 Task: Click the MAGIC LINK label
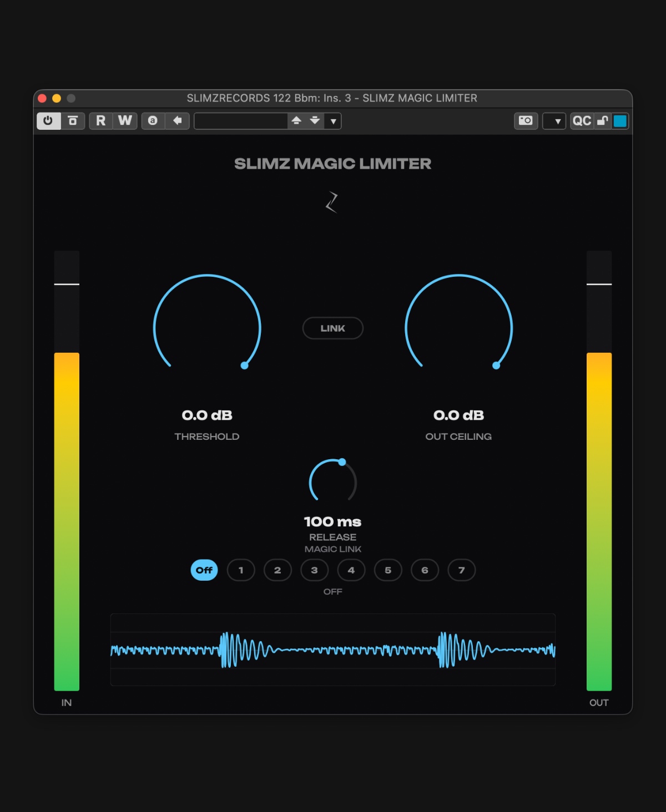(x=333, y=549)
